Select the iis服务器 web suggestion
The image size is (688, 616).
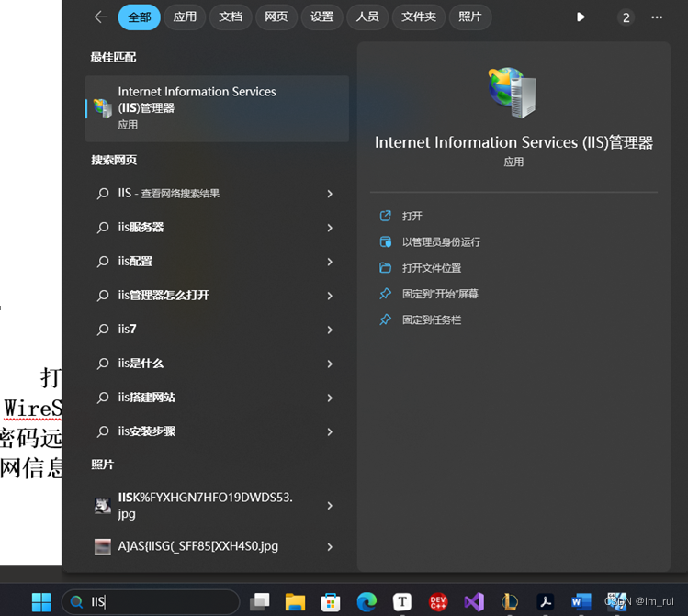pyautogui.click(x=217, y=227)
